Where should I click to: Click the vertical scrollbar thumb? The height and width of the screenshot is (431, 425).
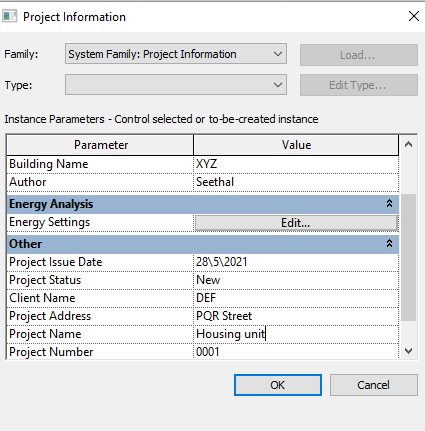(408, 257)
